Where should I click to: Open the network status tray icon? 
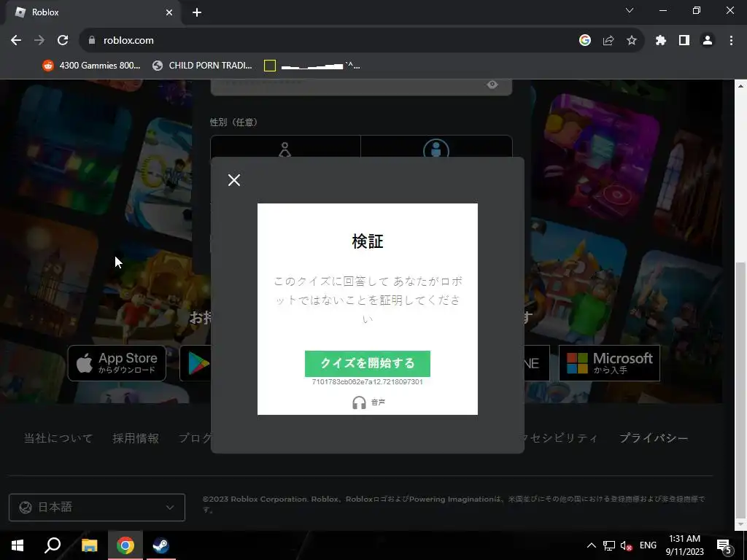point(609,545)
